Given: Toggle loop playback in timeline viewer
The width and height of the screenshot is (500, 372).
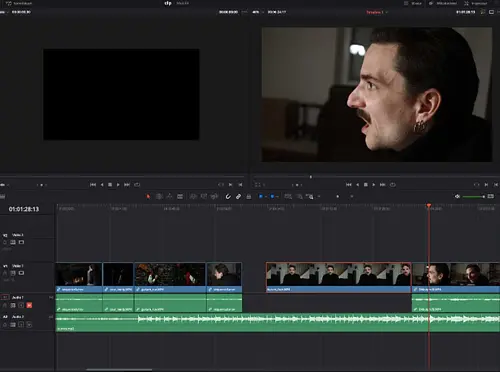Looking at the screenshot, I should coord(393,184).
